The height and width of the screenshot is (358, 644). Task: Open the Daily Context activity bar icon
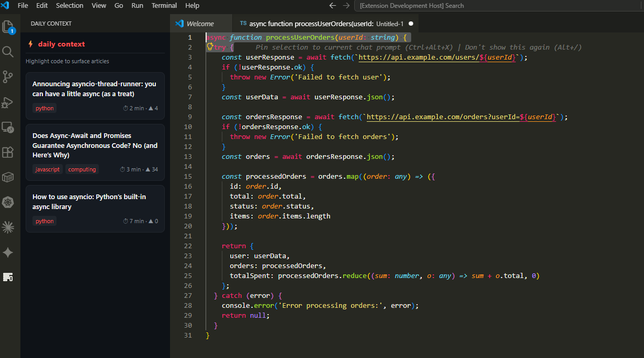click(x=8, y=277)
